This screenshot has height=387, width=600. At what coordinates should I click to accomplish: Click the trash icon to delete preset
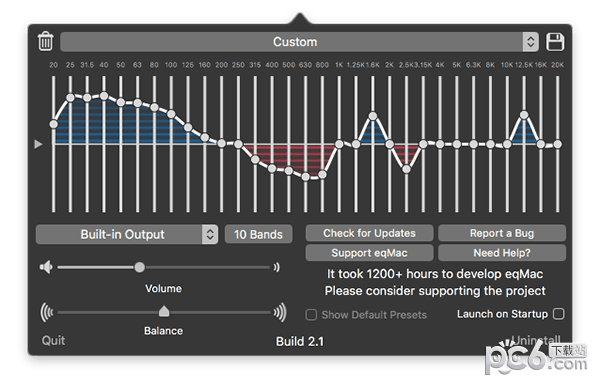coord(46,41)
